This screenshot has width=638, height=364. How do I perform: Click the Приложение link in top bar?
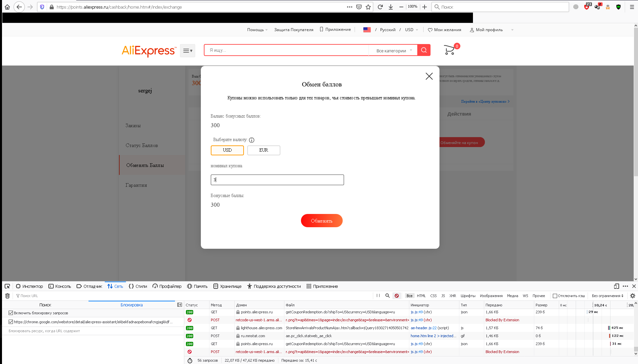click(335, 29)
